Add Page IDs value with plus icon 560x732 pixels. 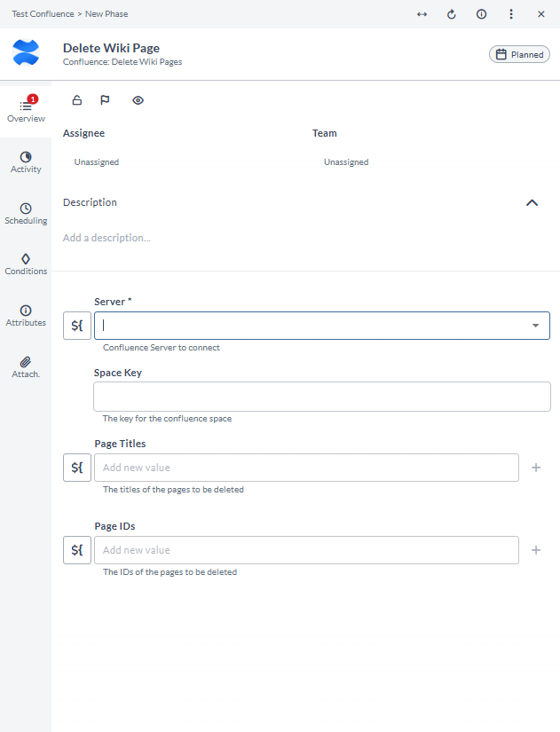point(536,550)
